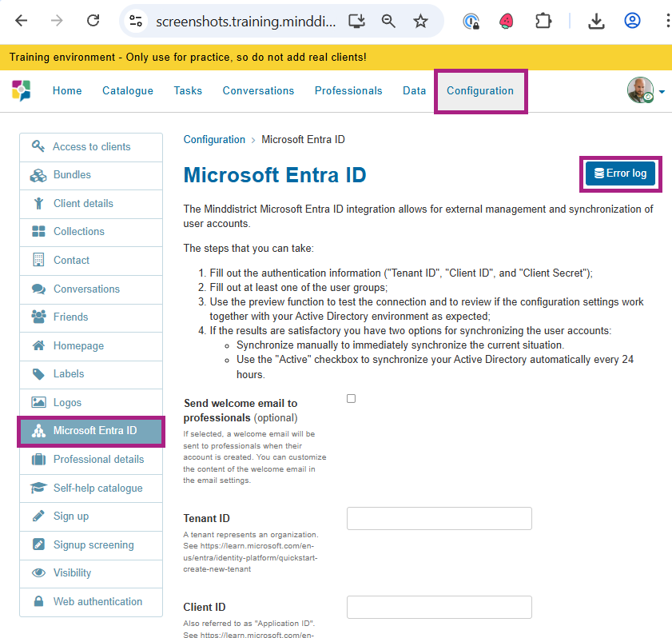Click the install app icon in address bar

[x=356, y=21]
